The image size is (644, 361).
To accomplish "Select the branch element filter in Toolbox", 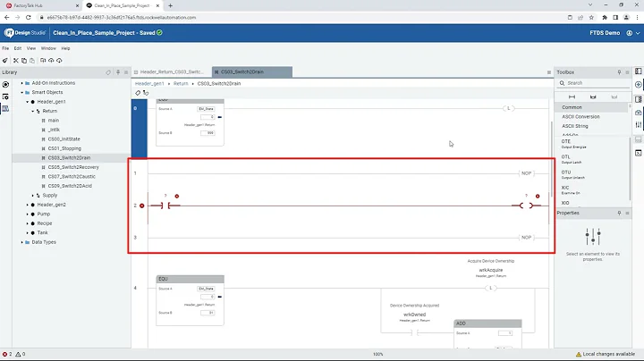I will click(x=593, y=97).
